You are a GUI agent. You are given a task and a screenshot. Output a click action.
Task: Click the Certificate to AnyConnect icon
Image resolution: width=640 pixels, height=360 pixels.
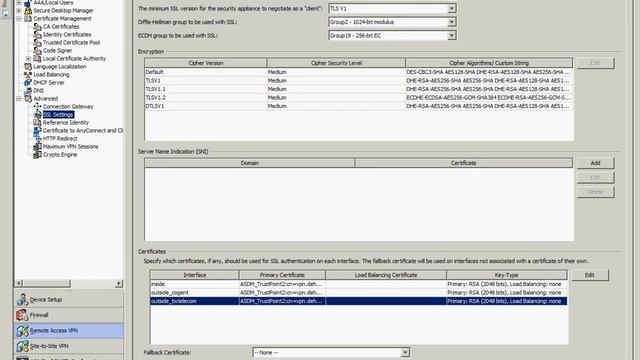[x=37, y=131]
